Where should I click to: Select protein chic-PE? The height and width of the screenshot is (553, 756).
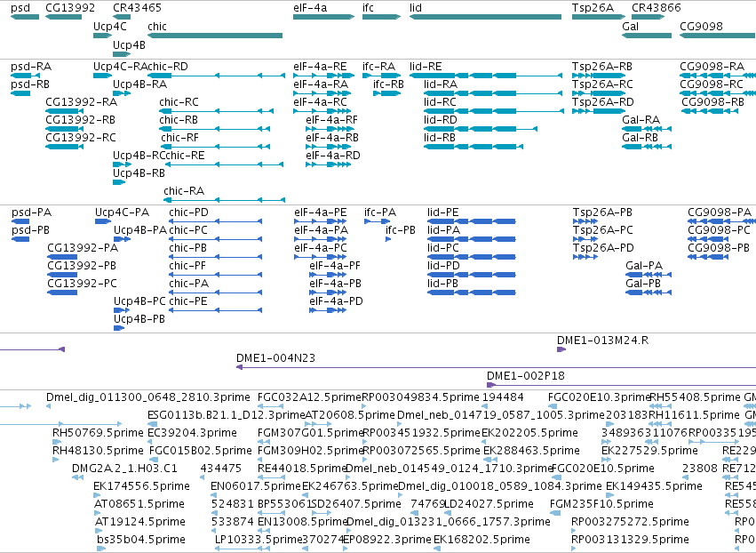pyautogui.click(x=216, y=310)
